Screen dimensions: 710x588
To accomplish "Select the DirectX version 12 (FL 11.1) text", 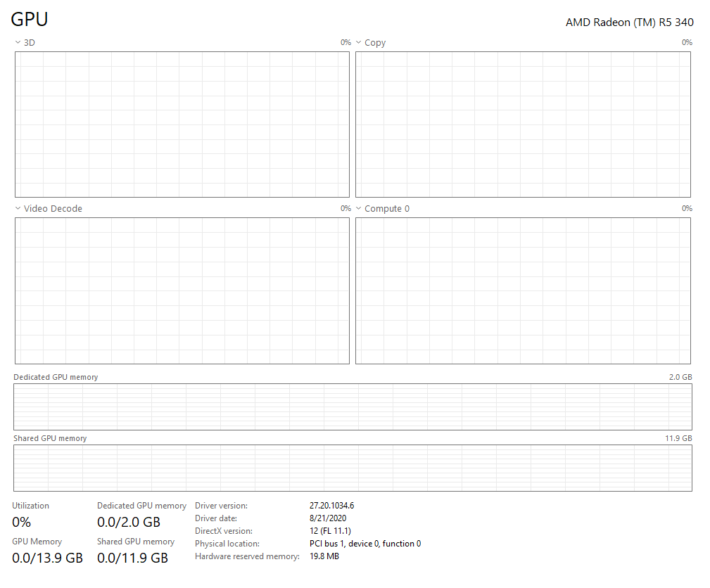I will click(330, 531).
